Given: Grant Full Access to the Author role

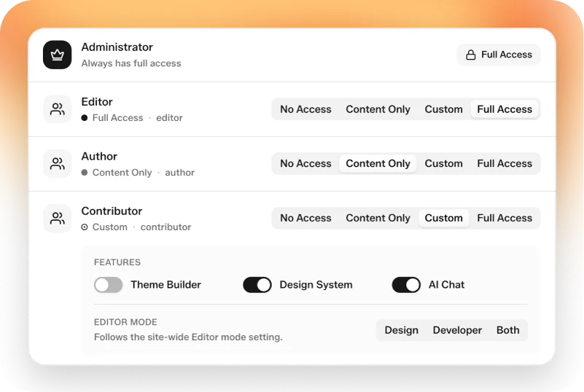Looking at the screenshot, I should 505,163.
